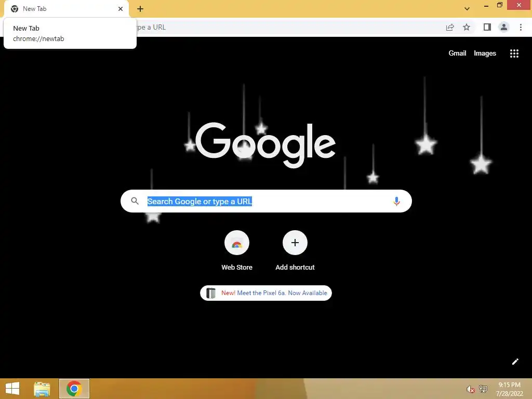The height and width of the screenshot is (399, 532).
Task: Click the address bar URL field
Action: [x=288, y=27]
